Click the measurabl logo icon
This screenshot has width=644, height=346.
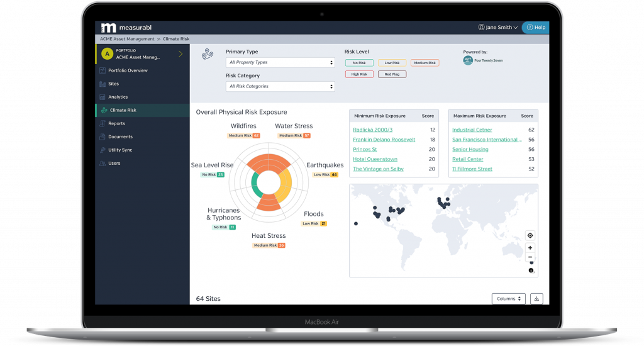[x=108, y=28]
